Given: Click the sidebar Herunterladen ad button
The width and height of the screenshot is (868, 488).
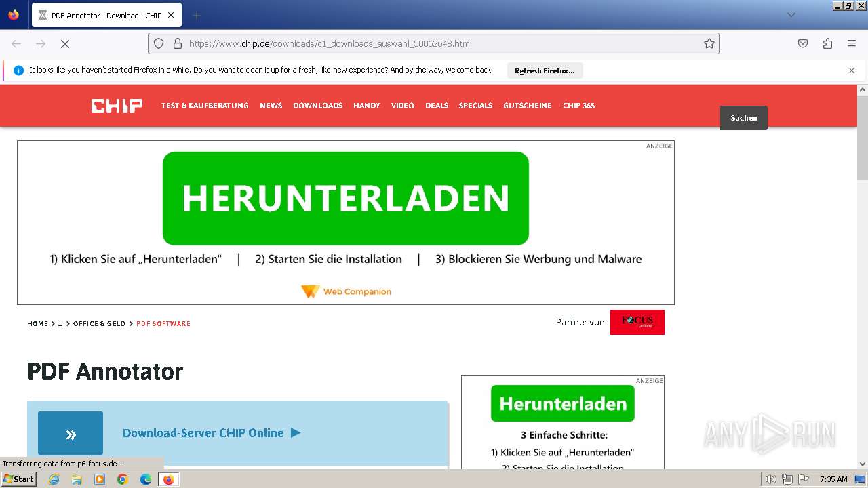Looking at the screenshot, I should click(563, 403).
